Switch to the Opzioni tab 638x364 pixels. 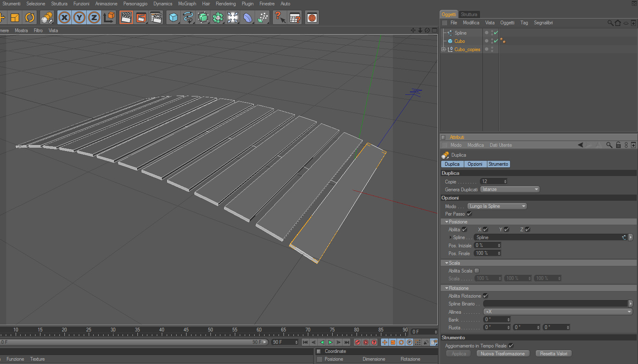[x=475, y=164]
